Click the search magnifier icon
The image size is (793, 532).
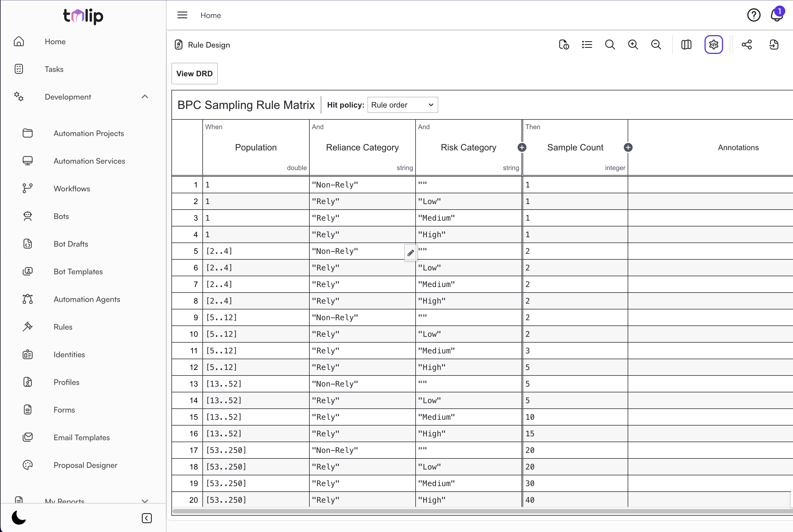610,45
